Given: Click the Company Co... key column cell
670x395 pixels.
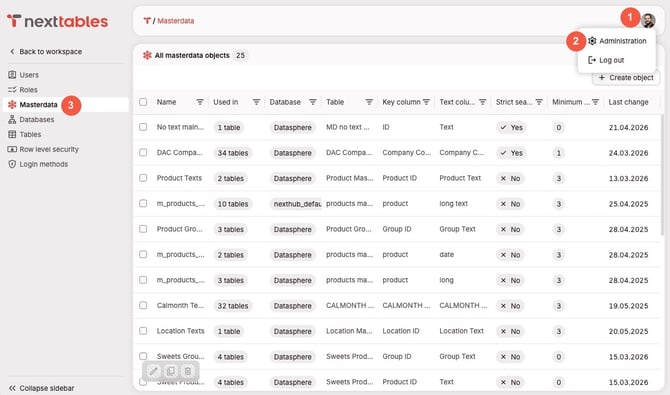Looking at the screenshot, I should 406,152.
